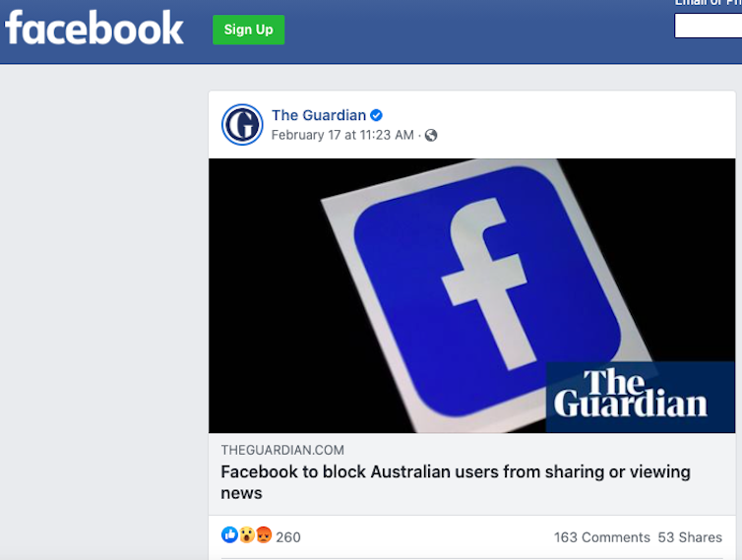View the 260 reactions count

coord(288,537)
